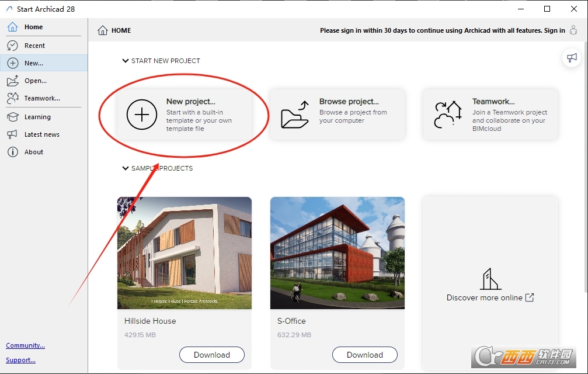Collapse the SAMPLE PROJECTS section

click(x=126, y=168)
